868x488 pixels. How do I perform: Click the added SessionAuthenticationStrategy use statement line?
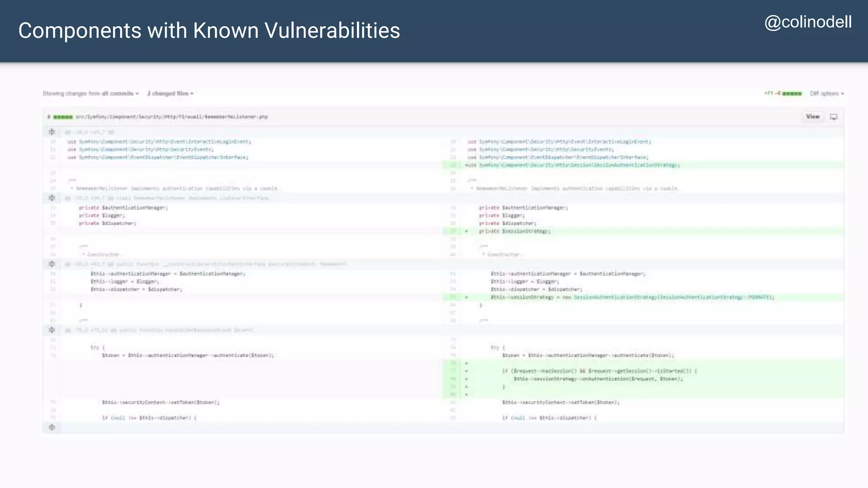tap(643, 165)
